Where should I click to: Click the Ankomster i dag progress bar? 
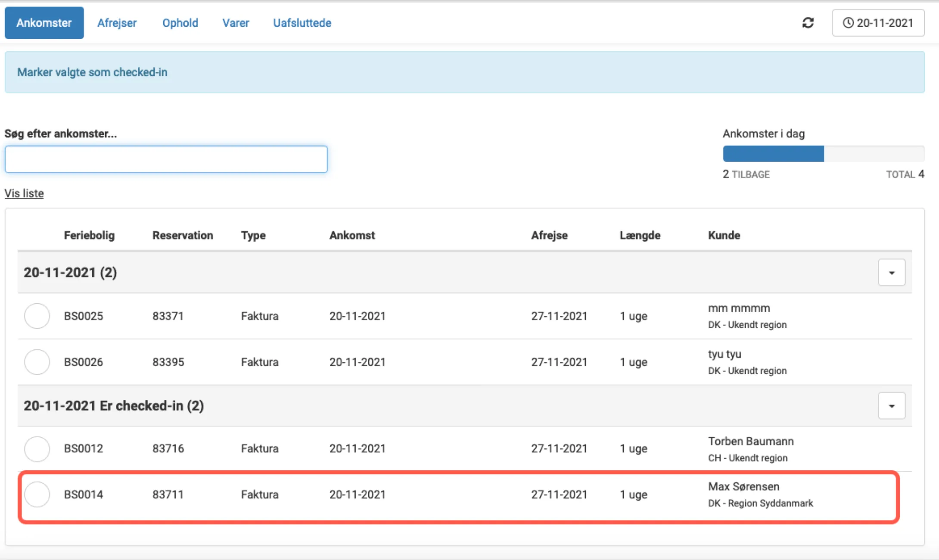(823, 154)
